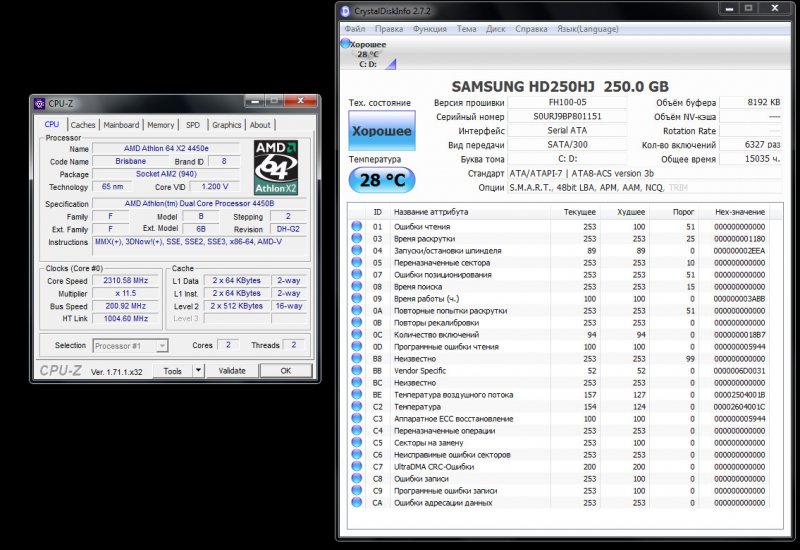Click the serial number field S0URJ9BP801151
Viewport: 800px width, 550px height.
click(567, 116)
